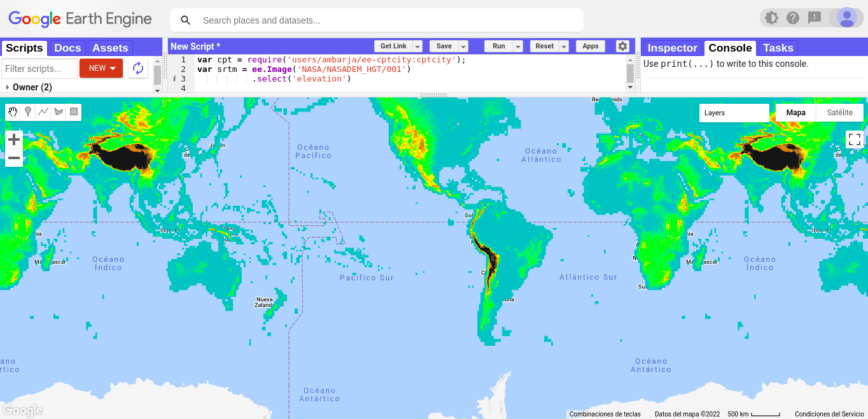
Task: Select the add marker drawing tool
Action: pyautogui.click(x=28, y=112)
